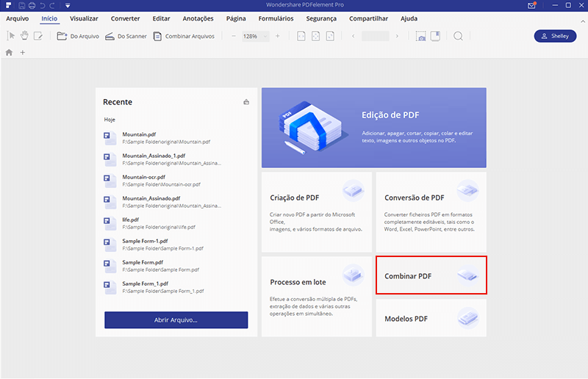
Task: Open recent file Mountain-ocr.pdf
Action: pos(143,177)
